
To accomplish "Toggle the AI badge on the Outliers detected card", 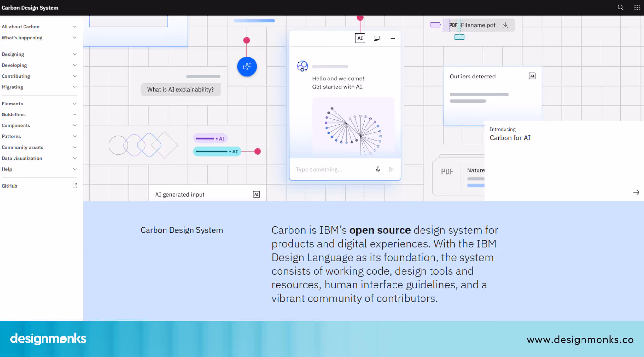I will [x=532, y=76].
